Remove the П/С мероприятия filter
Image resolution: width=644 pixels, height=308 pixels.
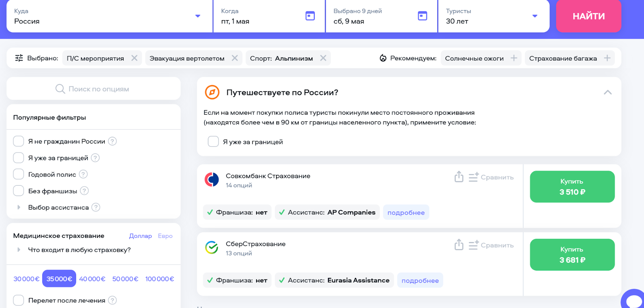click(134, 58)
